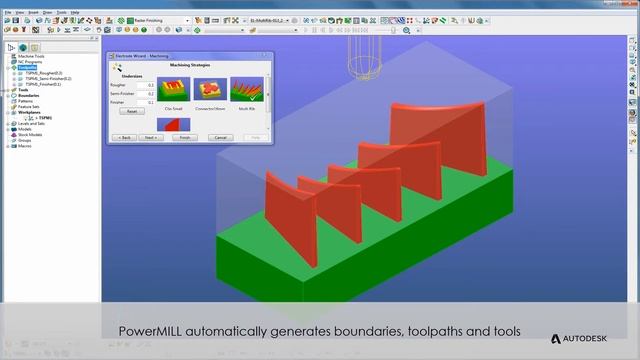Select the highlighted Toolpaths tree entry
The width and height of the screenshot is (640, 360).
pyautogui.click(x=27, y=68)
